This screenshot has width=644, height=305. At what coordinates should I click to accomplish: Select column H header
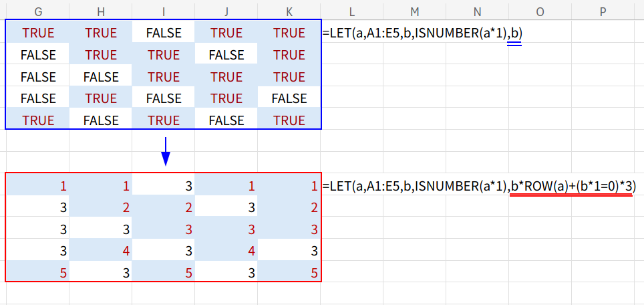(101, 10)
